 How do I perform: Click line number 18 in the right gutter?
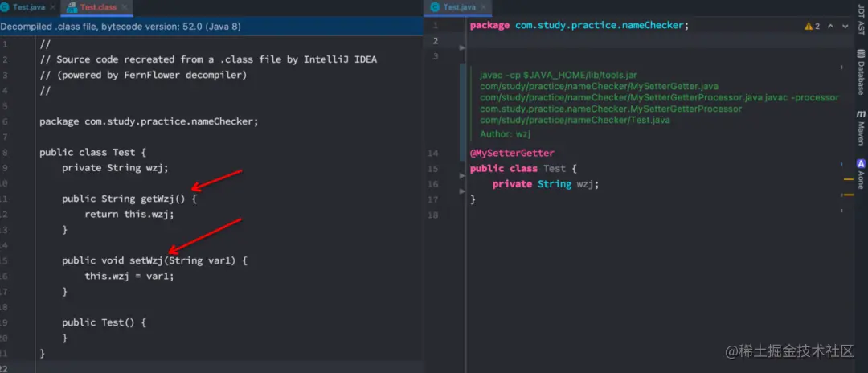click(433, 215)
